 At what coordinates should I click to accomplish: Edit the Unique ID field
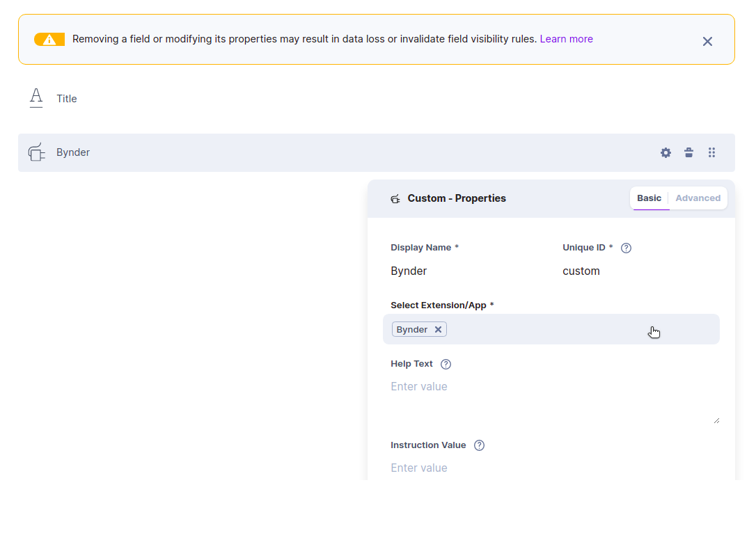tap(639, 271)
